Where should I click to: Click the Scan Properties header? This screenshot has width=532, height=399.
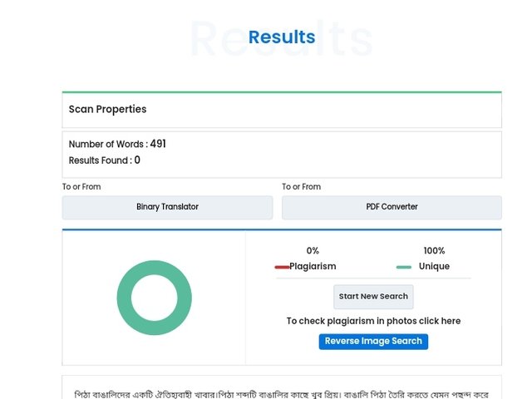[107, 109]
